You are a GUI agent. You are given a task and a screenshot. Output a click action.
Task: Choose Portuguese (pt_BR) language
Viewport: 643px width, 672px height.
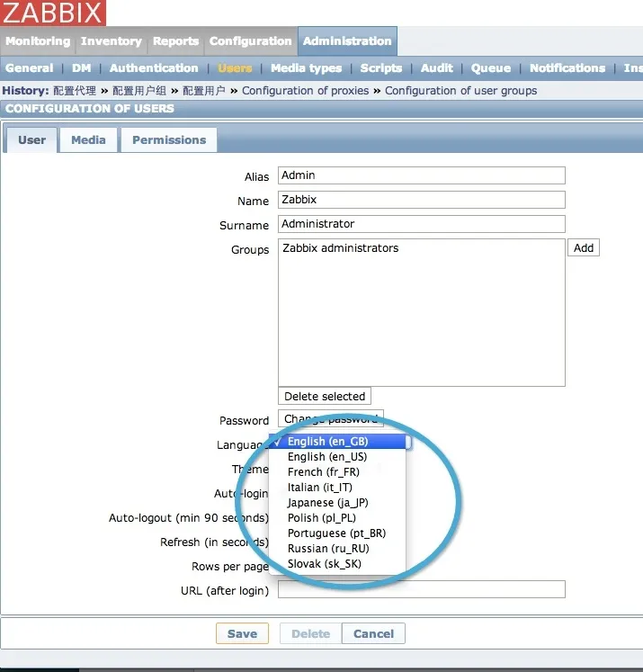[x=337, y=533]
